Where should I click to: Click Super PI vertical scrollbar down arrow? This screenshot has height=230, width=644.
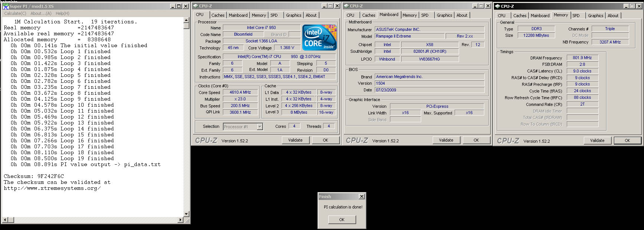[186, 214]
